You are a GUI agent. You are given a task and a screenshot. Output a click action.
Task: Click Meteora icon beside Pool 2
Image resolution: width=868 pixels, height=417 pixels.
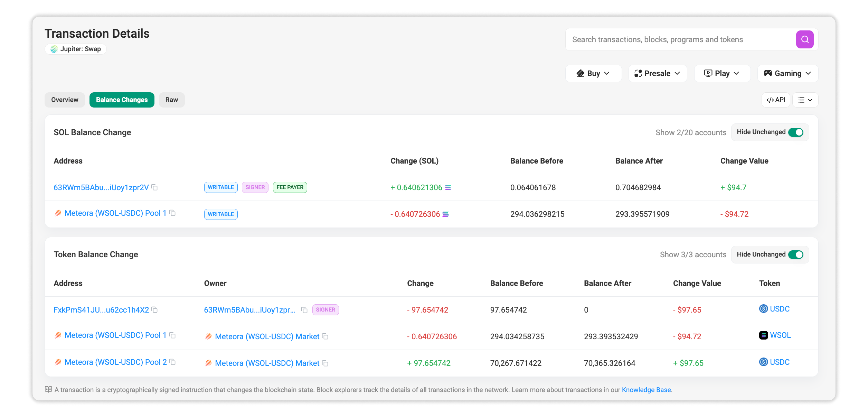(x=58, y=362)
